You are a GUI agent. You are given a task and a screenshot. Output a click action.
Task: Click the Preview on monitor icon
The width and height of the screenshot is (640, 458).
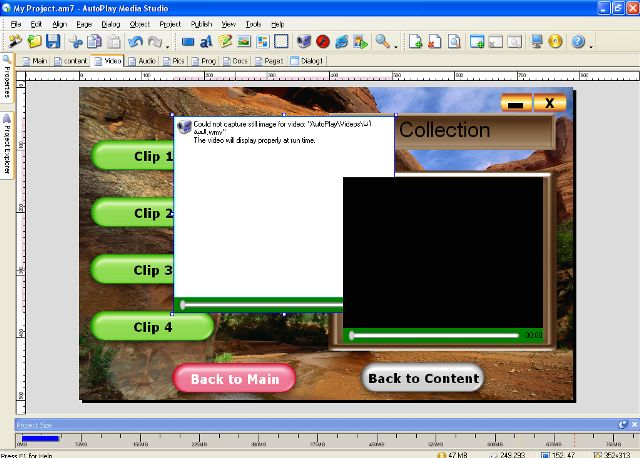536,42
